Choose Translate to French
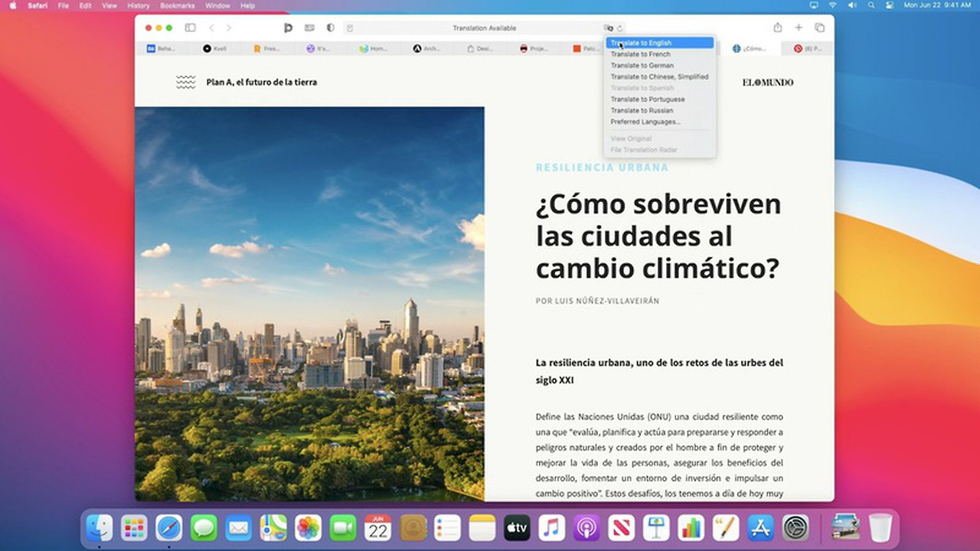Viewport: 980px width, 551px height. pyautogui.click(x=640, y=54)
